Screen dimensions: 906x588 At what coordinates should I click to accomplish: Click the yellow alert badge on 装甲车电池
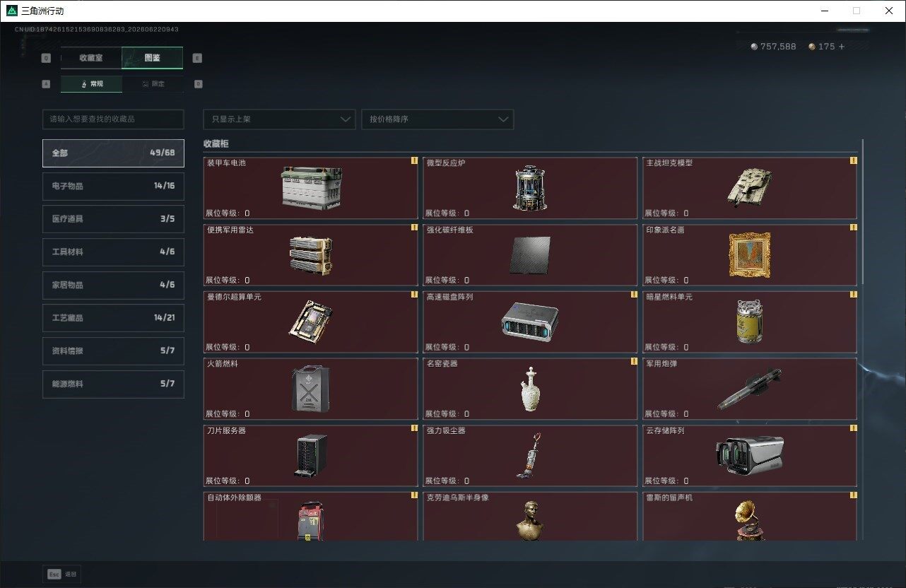[x=414, y=161]
